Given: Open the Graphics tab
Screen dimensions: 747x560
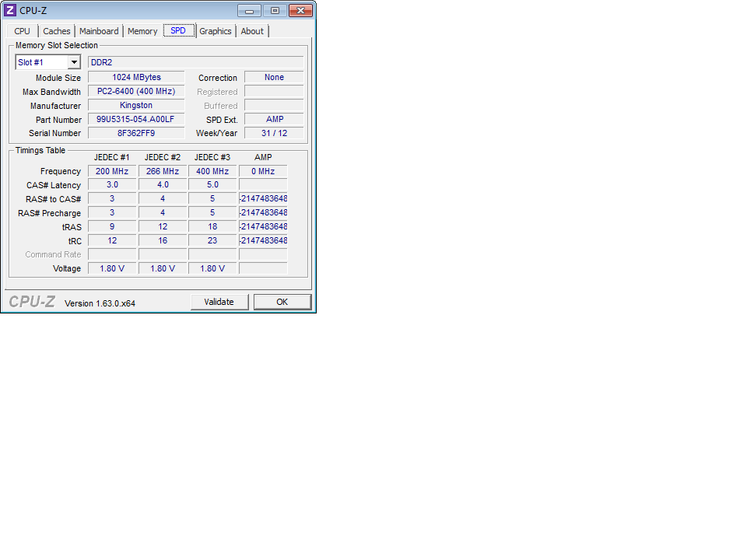Looking at the screenshot, I should point(216,31).
